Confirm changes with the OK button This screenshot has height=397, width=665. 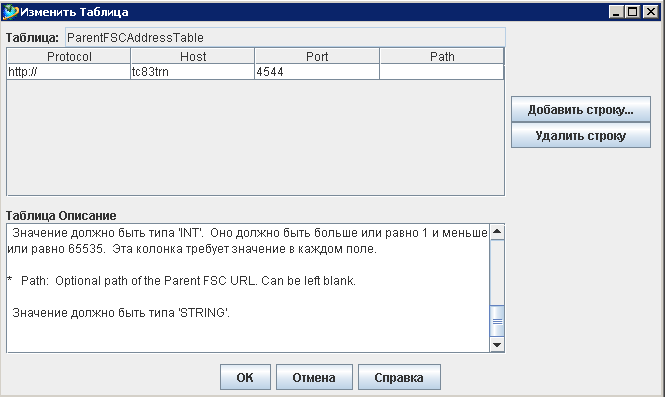click(x=245, y=377)
